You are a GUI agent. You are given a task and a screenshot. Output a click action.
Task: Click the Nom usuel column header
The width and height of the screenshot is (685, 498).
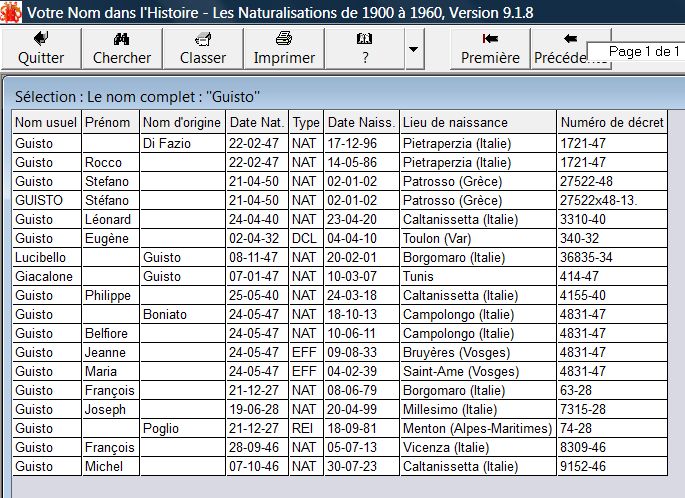click(46, 123)
